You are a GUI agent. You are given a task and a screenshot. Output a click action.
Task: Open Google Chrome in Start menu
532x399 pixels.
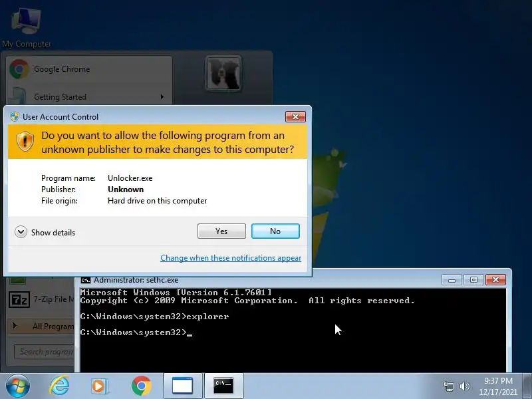(89, 69)
